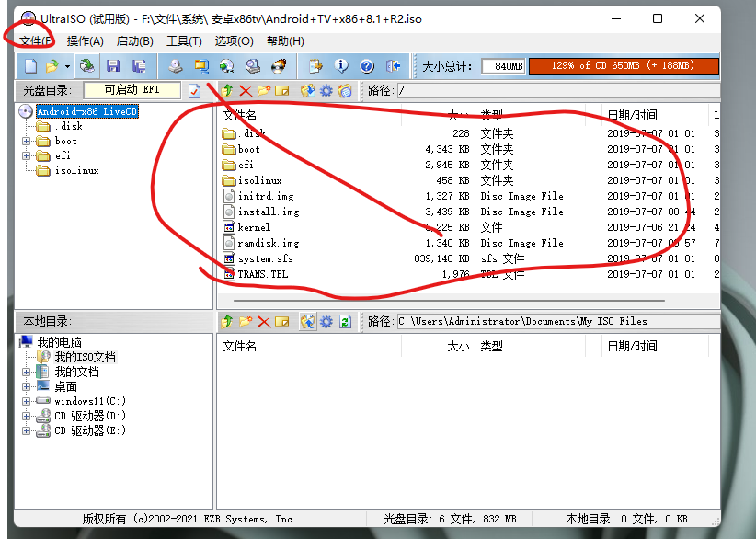Select TRANS.TBL file in disc list
The height and width of the screenshot is (539, 756).
point(263,274)
